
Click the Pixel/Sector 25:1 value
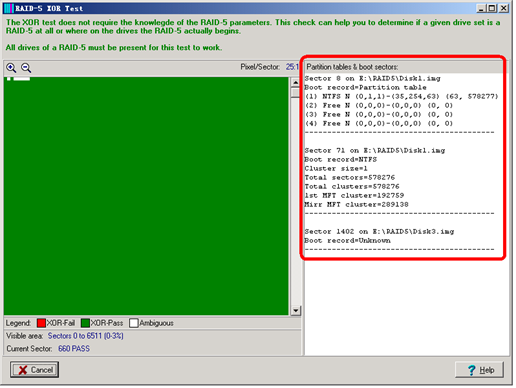(292, 67)
